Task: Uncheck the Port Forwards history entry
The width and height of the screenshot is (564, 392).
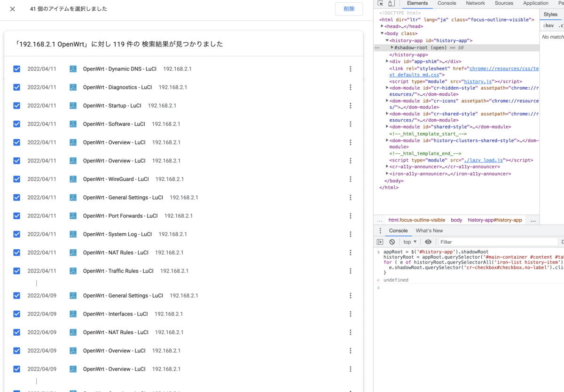Action: [x=17, y=216]
